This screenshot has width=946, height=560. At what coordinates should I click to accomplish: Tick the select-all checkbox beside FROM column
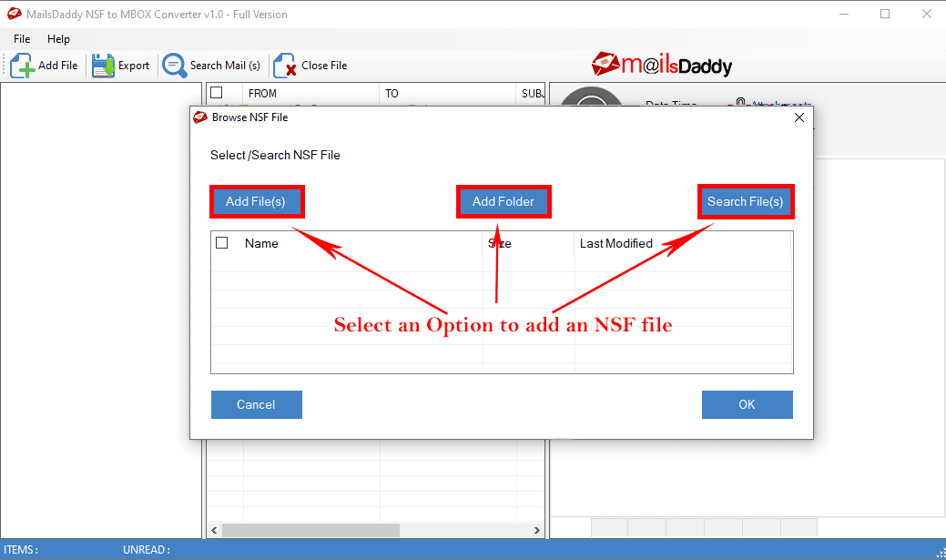pos(217,93)
